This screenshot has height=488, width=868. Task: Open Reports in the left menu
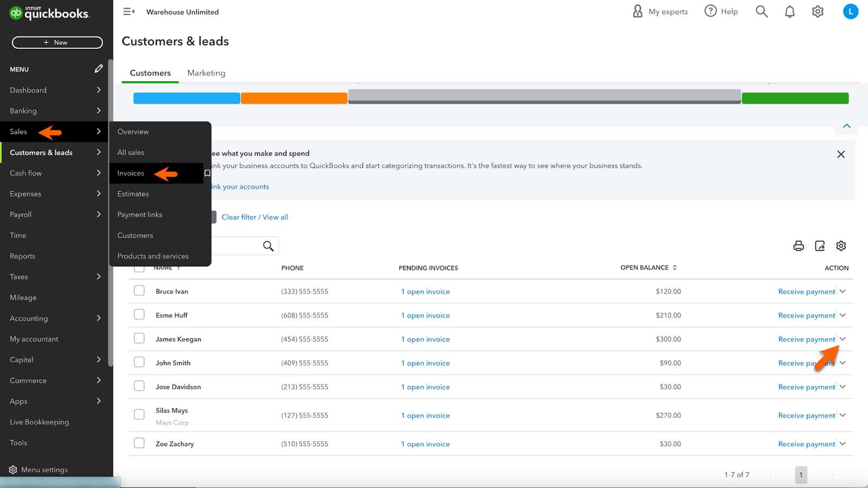22,256
